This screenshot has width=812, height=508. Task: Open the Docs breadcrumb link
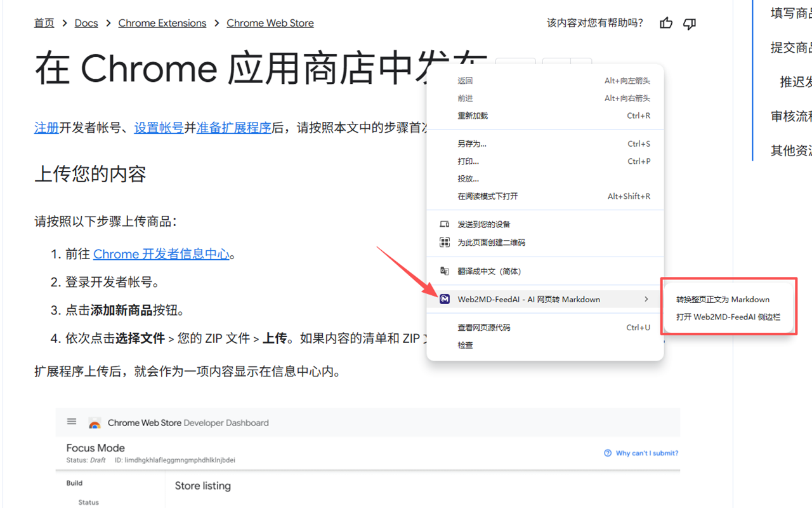coord(86,23)
